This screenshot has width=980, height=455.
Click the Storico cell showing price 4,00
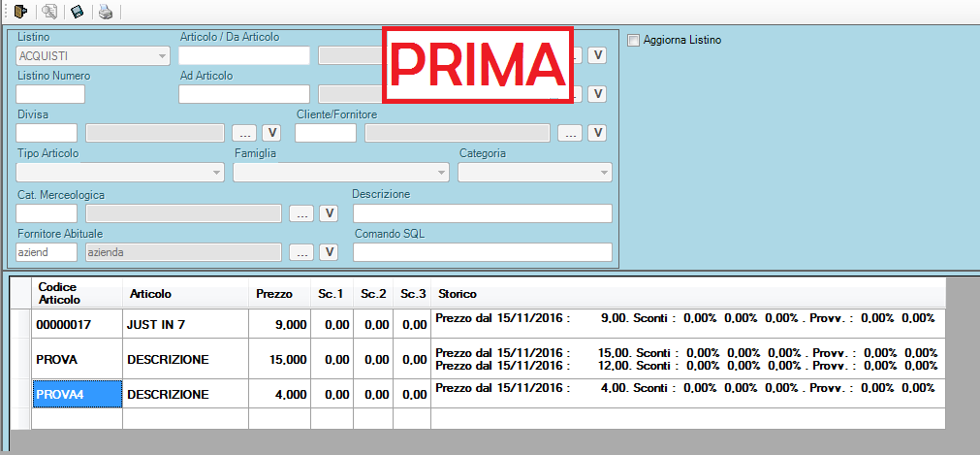point(688,394)
